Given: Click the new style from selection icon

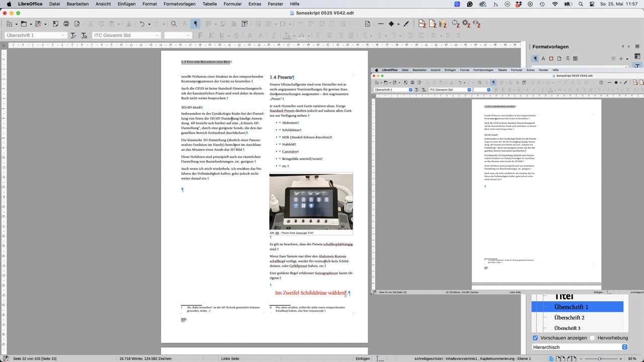Looking at the screenshot, I should click(x=84, y=35).
